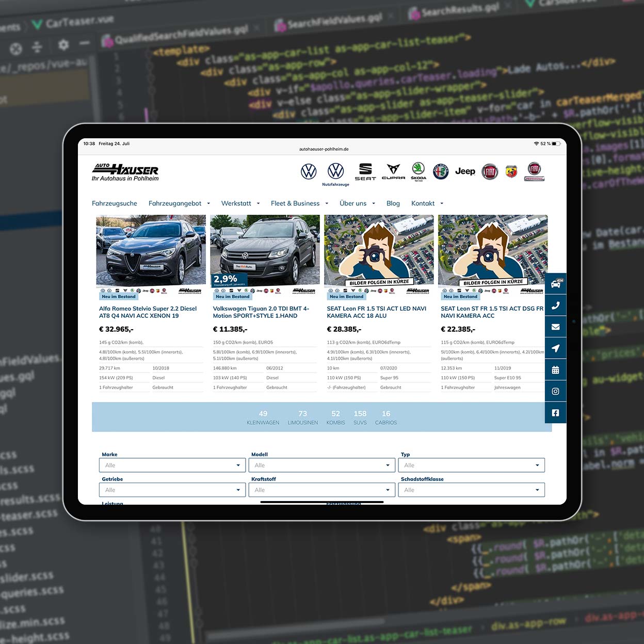This screenshot has width=644, height=644.
Task: Open the Getriebe dropdown
Action: pyautogui.click(x=172, y=490)
